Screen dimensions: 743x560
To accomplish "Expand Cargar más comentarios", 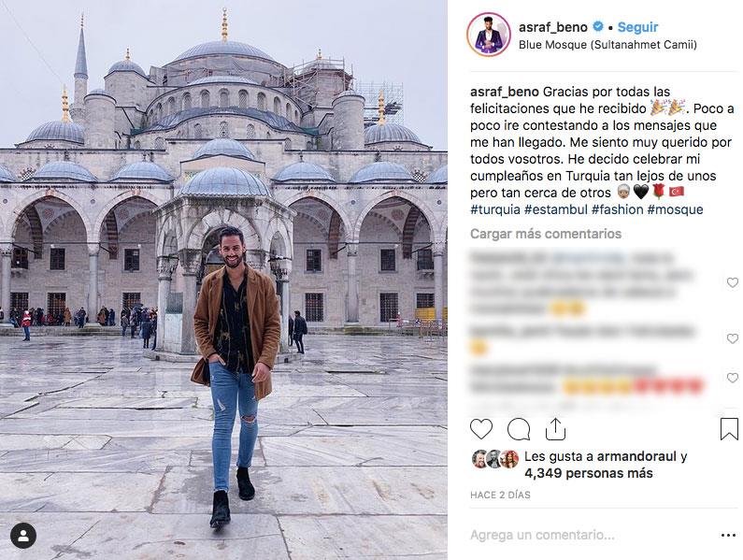I will [546, 234].
